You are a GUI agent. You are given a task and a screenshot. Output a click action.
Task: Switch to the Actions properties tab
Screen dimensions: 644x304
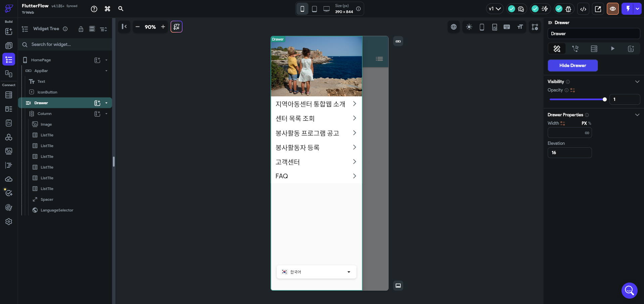pyautogui.click(x=575, y=49)
